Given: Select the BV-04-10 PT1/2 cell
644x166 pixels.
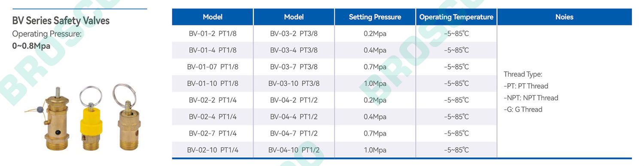Looking at the screenshot, I should point(294,150).
